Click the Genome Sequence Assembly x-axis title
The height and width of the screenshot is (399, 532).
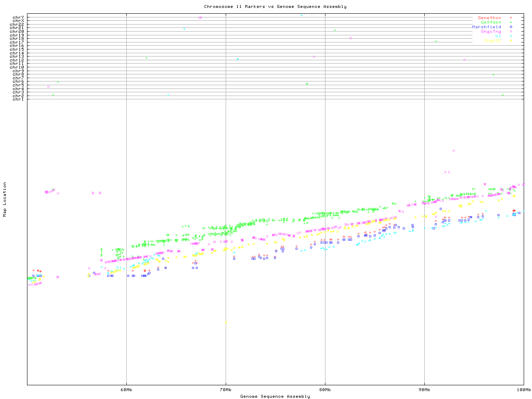(275, 396)
